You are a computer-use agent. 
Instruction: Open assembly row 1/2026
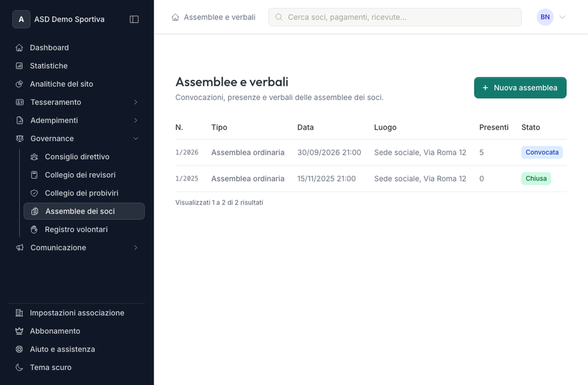tap(370, 152)
